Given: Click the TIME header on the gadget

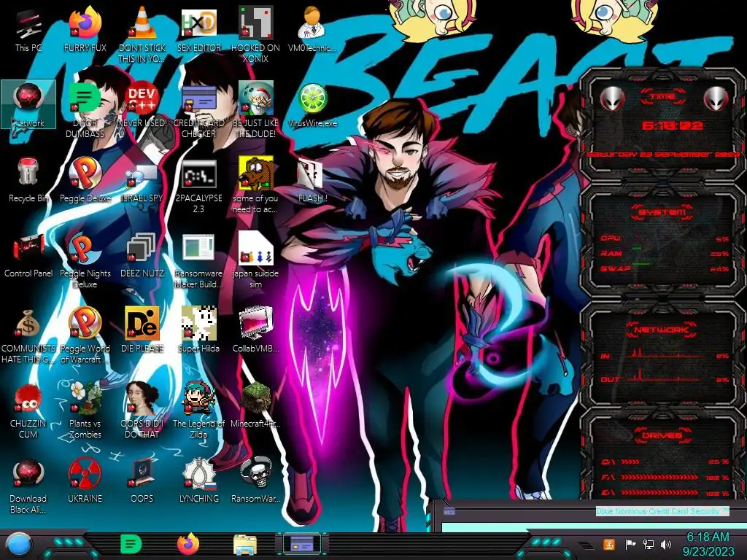Looking at the screenshot, I should tap(662, 96).
